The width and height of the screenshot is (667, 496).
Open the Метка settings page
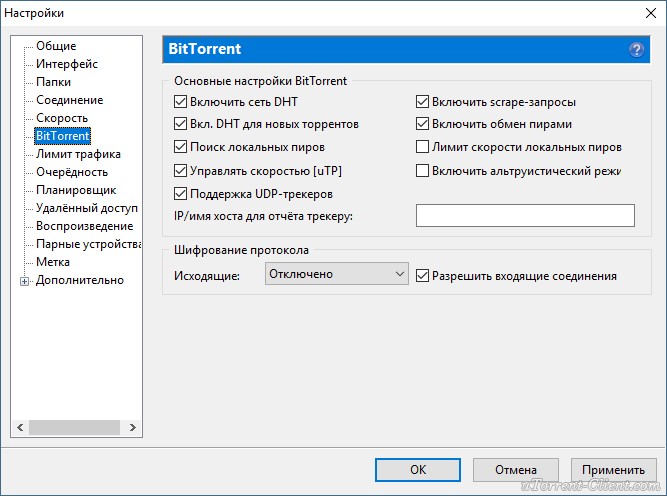(x=53, y=262)
